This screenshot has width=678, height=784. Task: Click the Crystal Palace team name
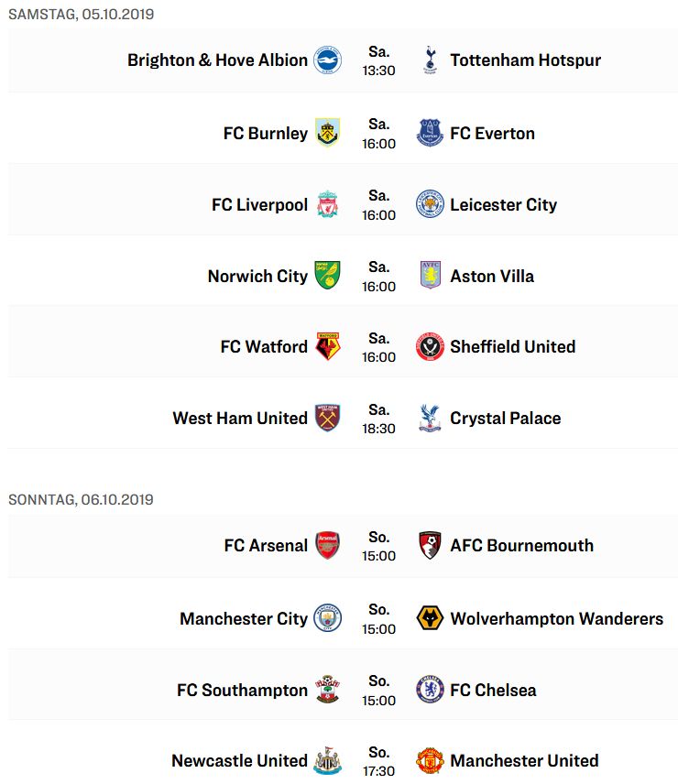pyautogui.click(x=506, y=418)
